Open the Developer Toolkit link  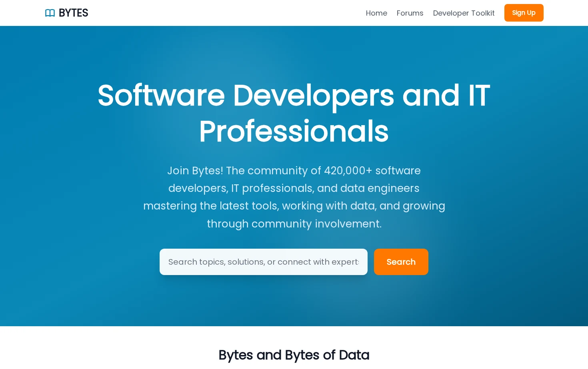tap(464, 13)
